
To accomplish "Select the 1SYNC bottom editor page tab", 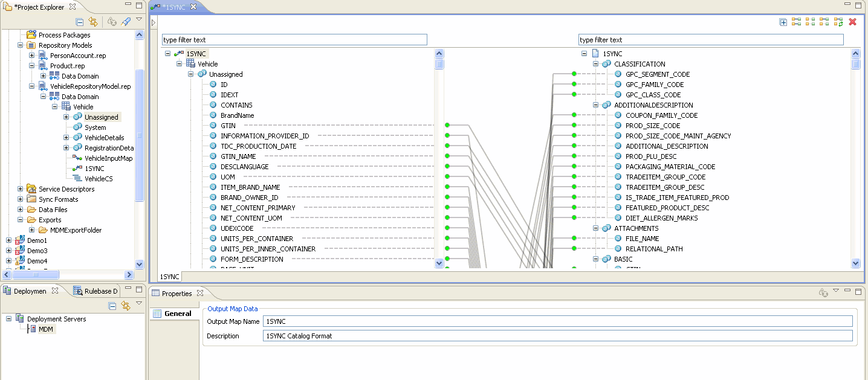I will [169, 277].
